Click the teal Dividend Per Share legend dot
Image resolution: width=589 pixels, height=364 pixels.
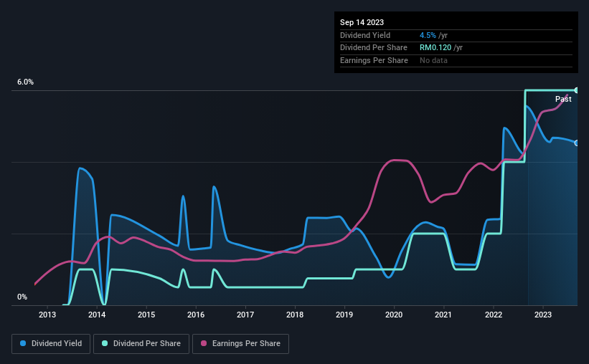(105, 343)
